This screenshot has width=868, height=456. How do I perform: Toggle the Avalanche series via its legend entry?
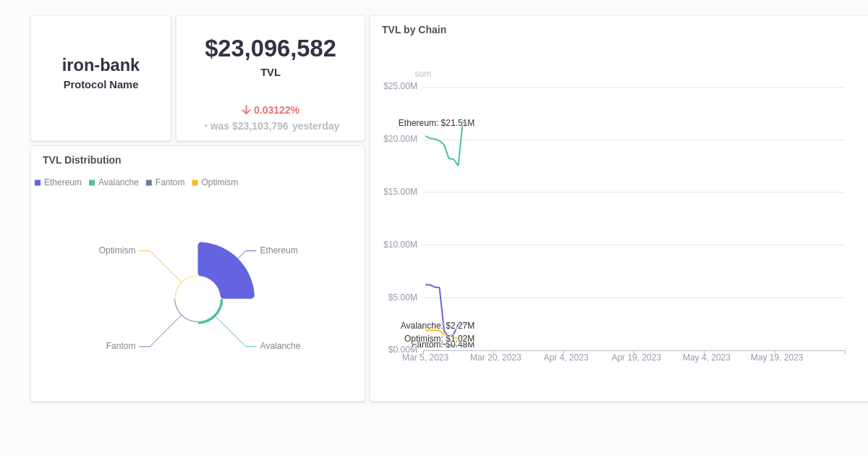click(x=117, y=182)
